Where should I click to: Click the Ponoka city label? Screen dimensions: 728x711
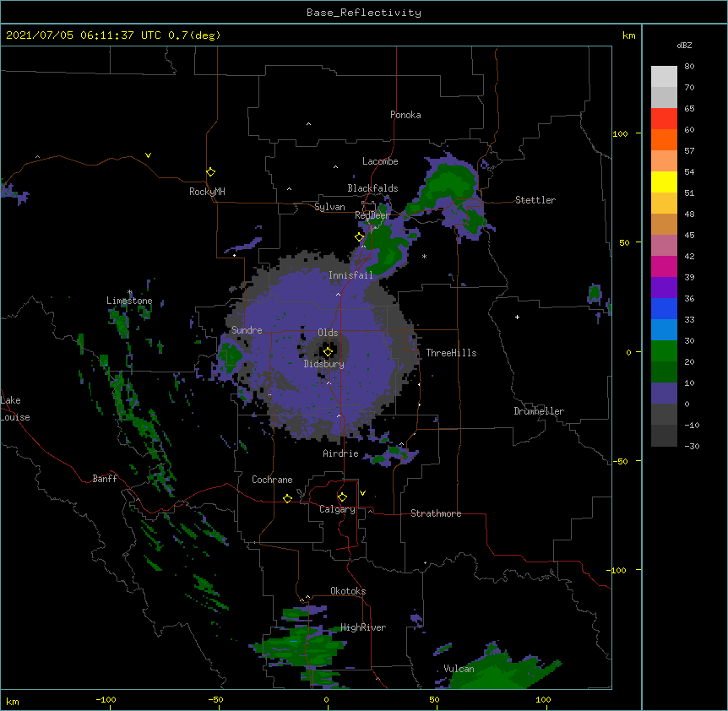405,115
